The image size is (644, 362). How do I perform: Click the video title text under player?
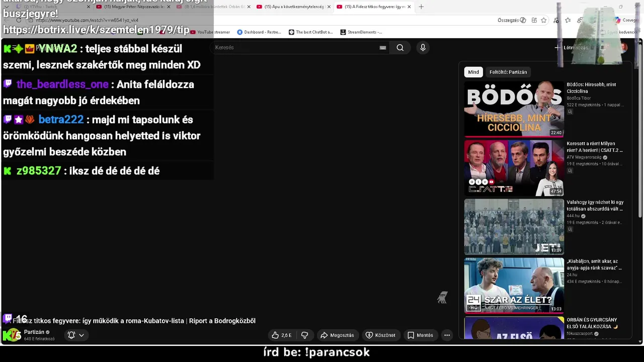pos(134,321)
